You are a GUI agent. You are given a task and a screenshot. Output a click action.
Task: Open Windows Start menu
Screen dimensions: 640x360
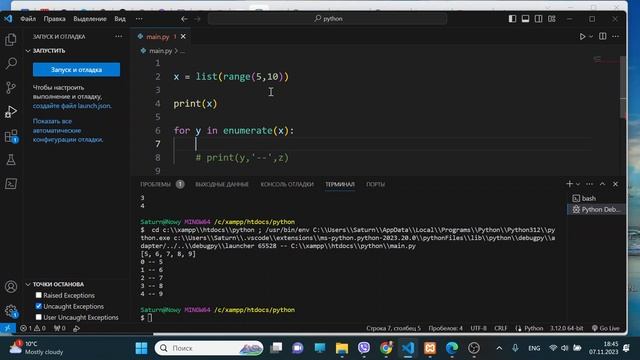coord(141,348)
